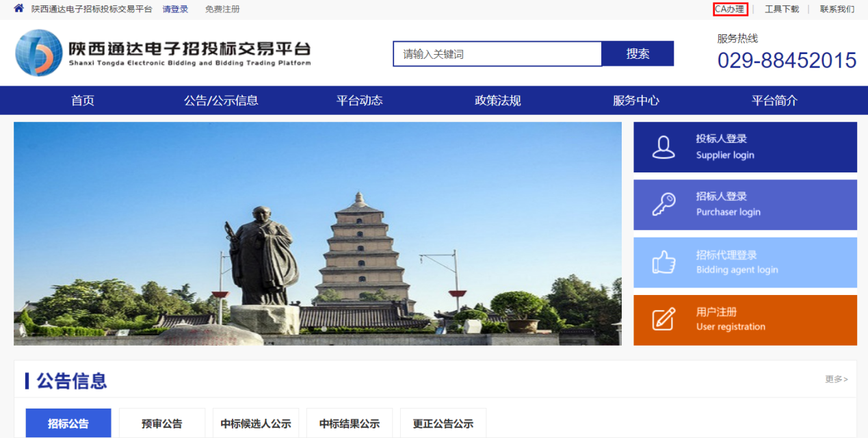Switch to the 更正公告公示 tab
The image size is (868, 438).
point(443,423)
